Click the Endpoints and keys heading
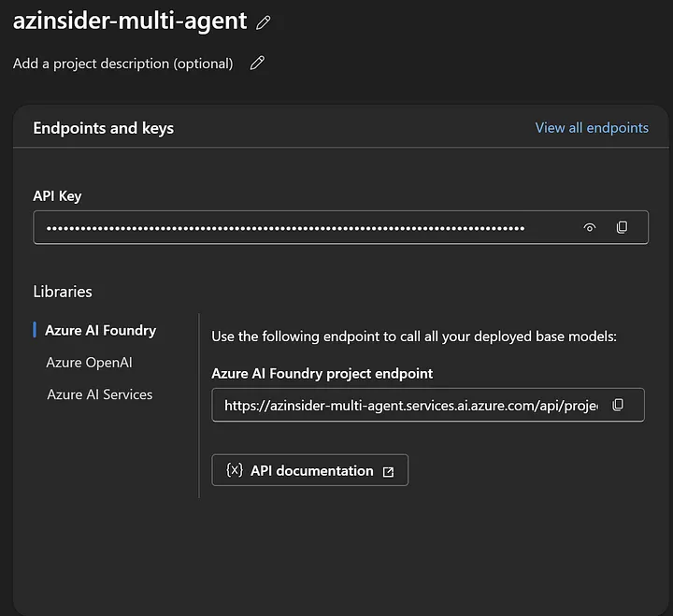The height and width of the screenshot is (616, 673). pyautogui.click(x=104, y=128)
